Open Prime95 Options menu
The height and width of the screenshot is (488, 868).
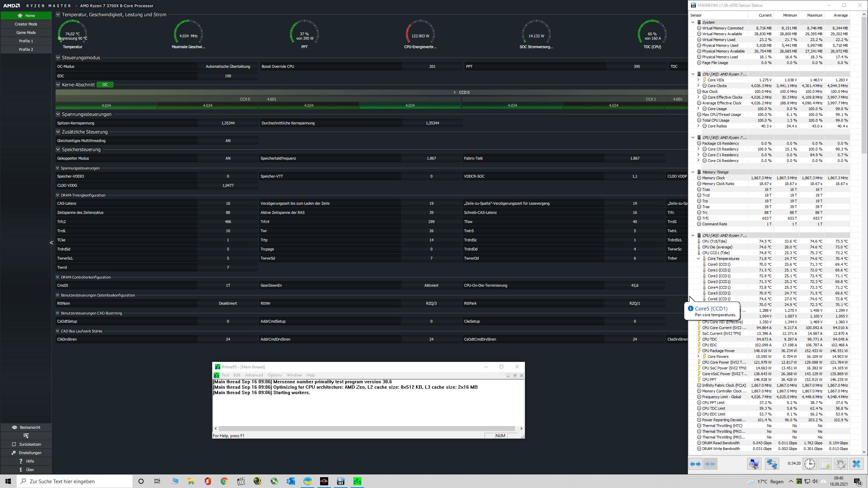275,375
